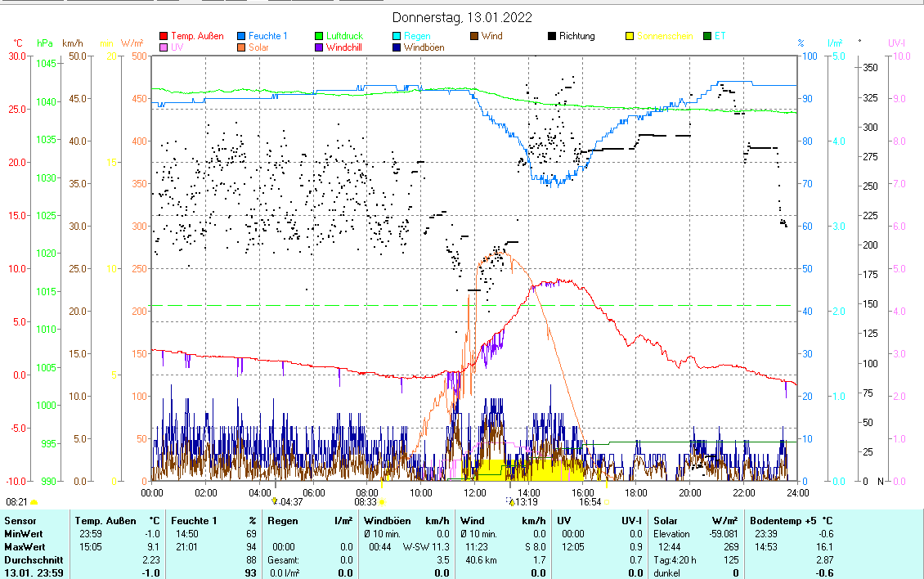Click the black Richtung legend square
This screenshot has width=924, height=579.
[x=552, y=36]
